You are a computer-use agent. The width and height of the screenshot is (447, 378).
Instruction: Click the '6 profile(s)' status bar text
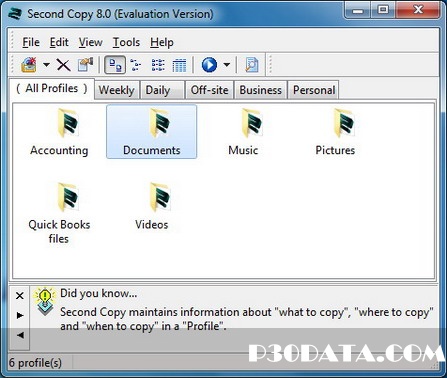(x=35, y=363)
